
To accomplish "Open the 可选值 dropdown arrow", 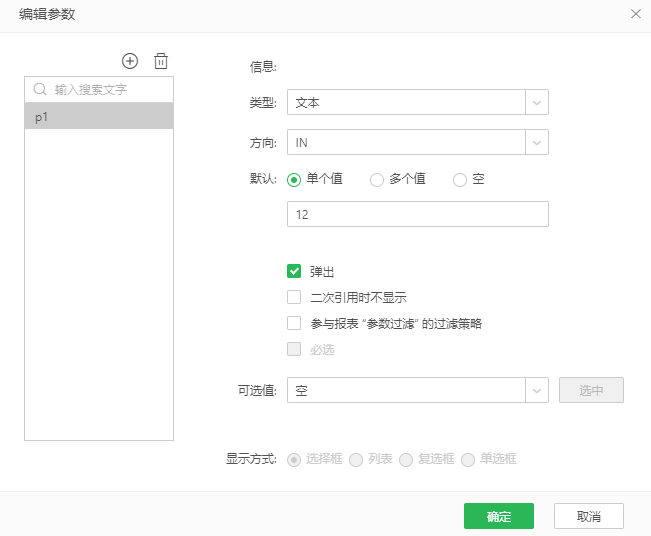I will pos(537,390).
